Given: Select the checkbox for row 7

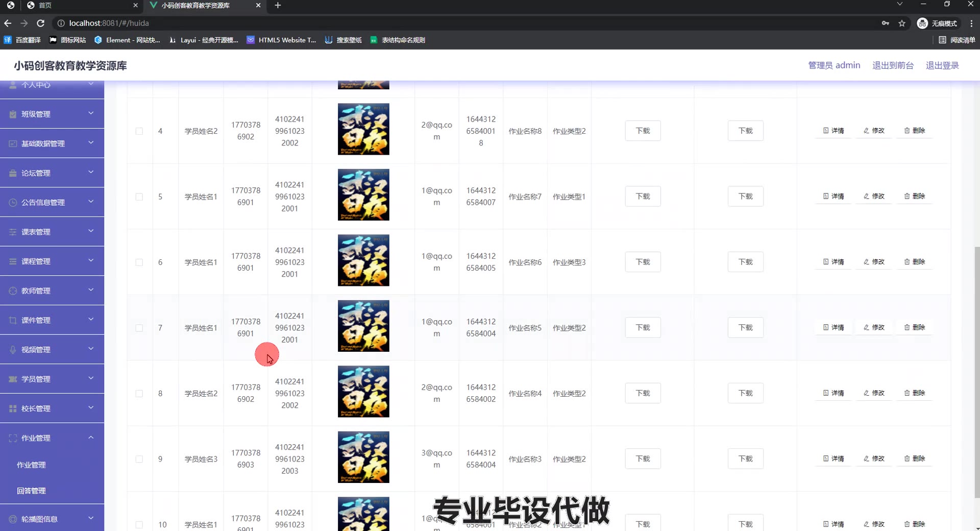Looking at the screenshot, I should [x=139, y=328].
